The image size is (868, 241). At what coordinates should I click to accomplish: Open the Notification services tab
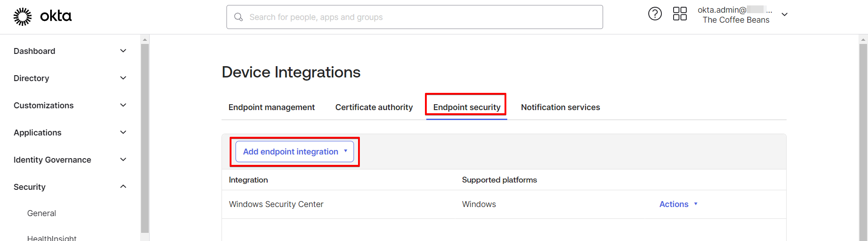click(x=560, y=107)
